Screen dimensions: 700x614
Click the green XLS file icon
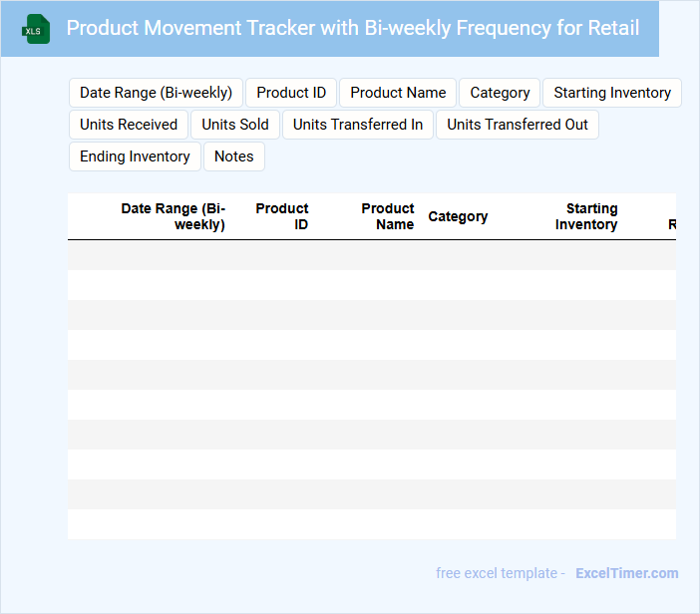36,29
